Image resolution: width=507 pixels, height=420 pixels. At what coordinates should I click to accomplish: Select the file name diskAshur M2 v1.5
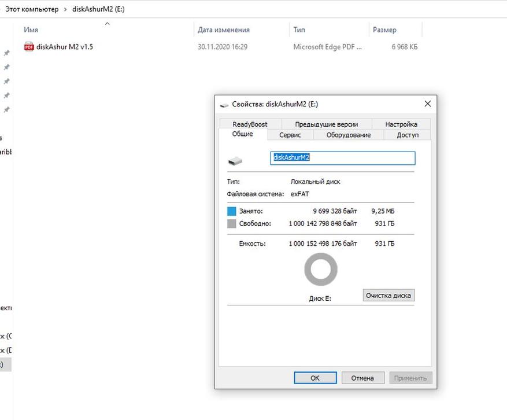[65, 47]
